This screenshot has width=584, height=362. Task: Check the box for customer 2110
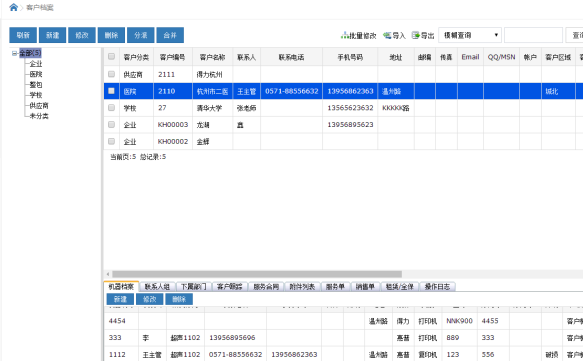(x=111, y=91)
